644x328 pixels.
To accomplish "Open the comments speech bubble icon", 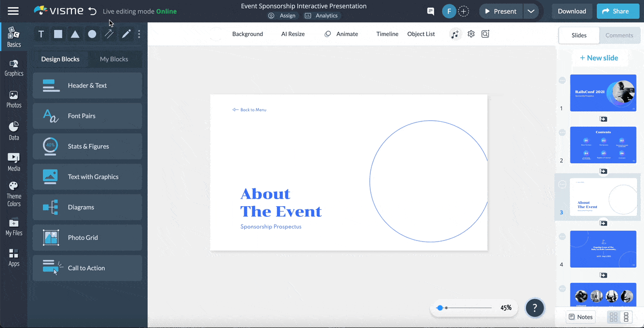I will 430,11.
